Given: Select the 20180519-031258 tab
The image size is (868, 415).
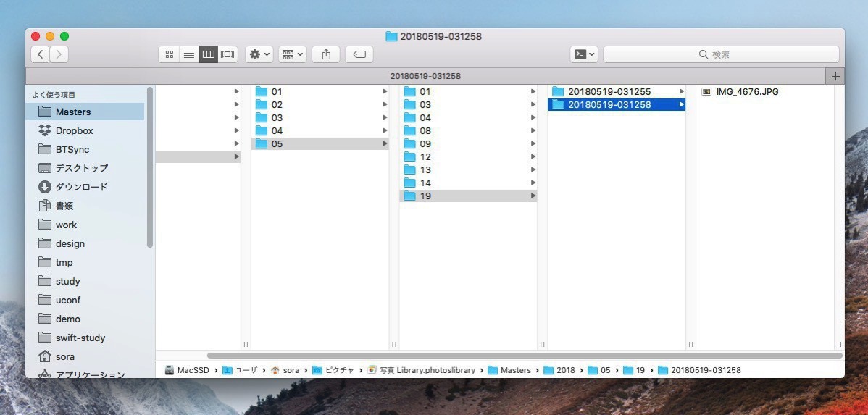Looking at the screenshot, I should 425,76.
